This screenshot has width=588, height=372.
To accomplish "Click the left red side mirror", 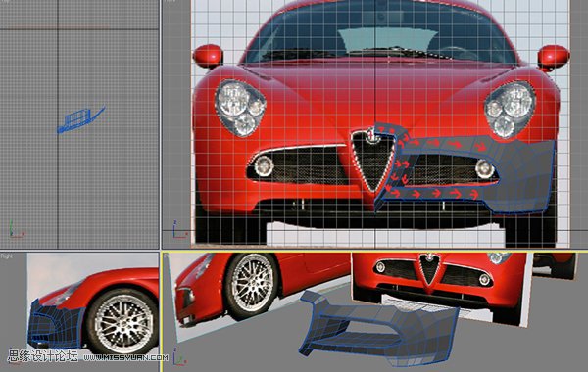I will click(208, 56).
